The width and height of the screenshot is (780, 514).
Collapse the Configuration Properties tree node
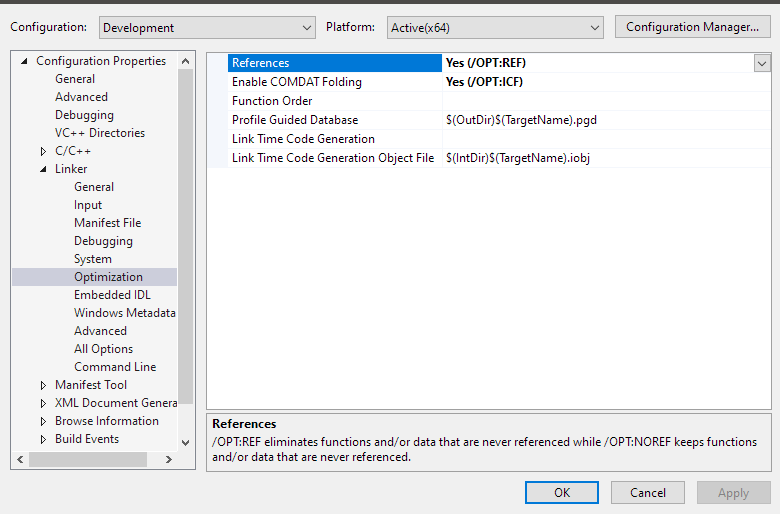(24, 61)
